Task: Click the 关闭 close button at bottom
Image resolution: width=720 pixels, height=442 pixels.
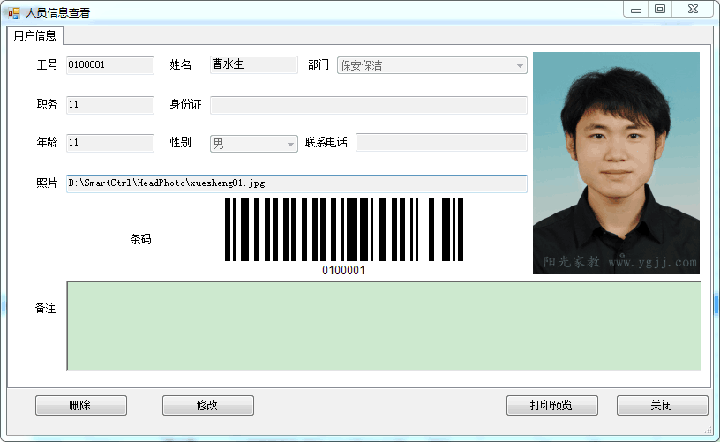Action: click(661, 405)
